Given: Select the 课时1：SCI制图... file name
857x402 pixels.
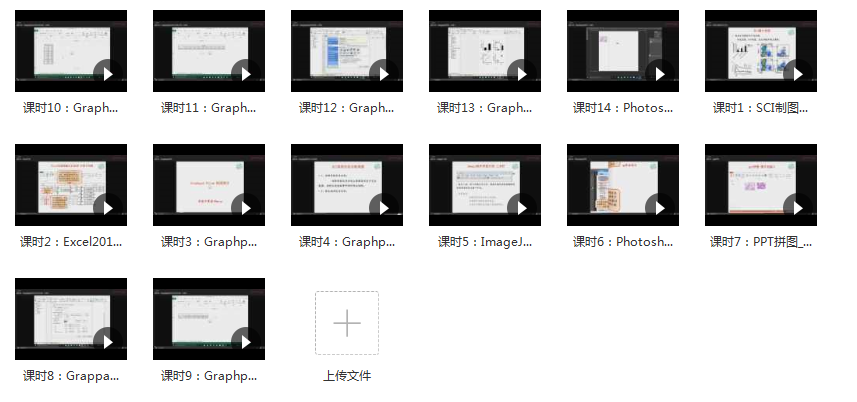Looking at the screenshot, I should [761, 108].
